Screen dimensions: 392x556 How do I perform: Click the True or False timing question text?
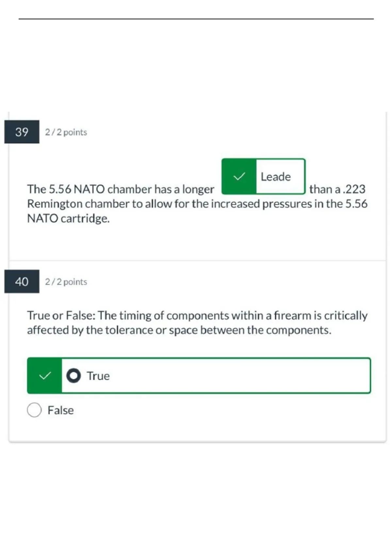197,322
